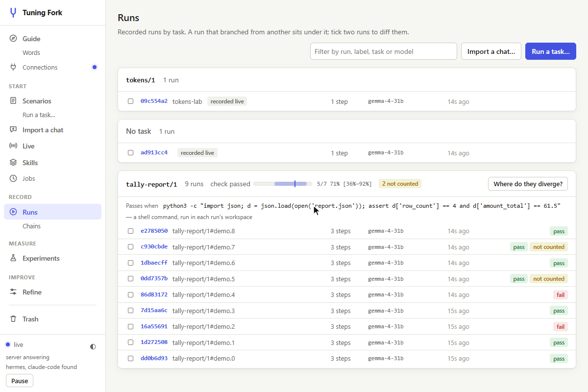Open the Words sidebar sub-item
The image size is (588, 392).
coord(31,52)
